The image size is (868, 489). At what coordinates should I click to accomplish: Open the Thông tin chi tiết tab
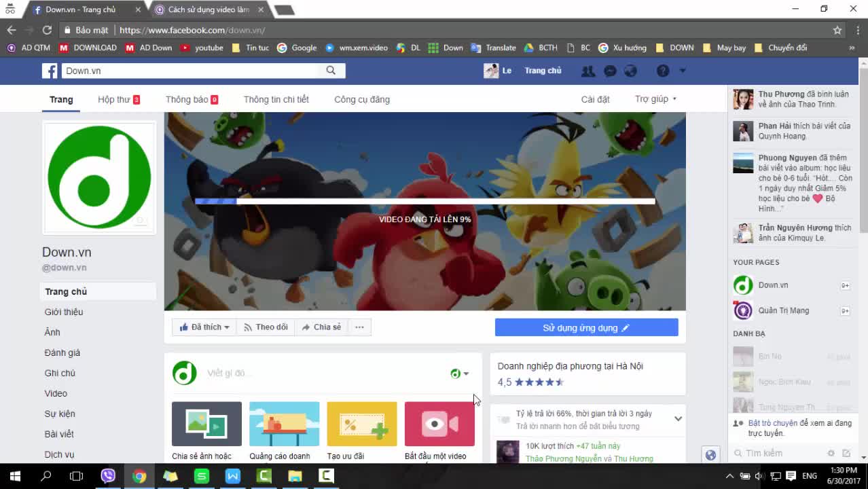(x=276, y=99)
